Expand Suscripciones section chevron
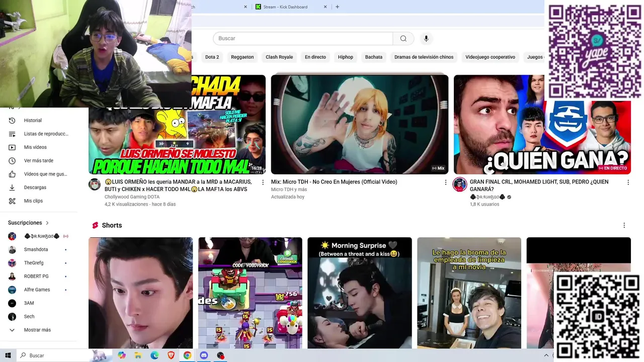Screen dimensions: 644x362 coord(47,223)
